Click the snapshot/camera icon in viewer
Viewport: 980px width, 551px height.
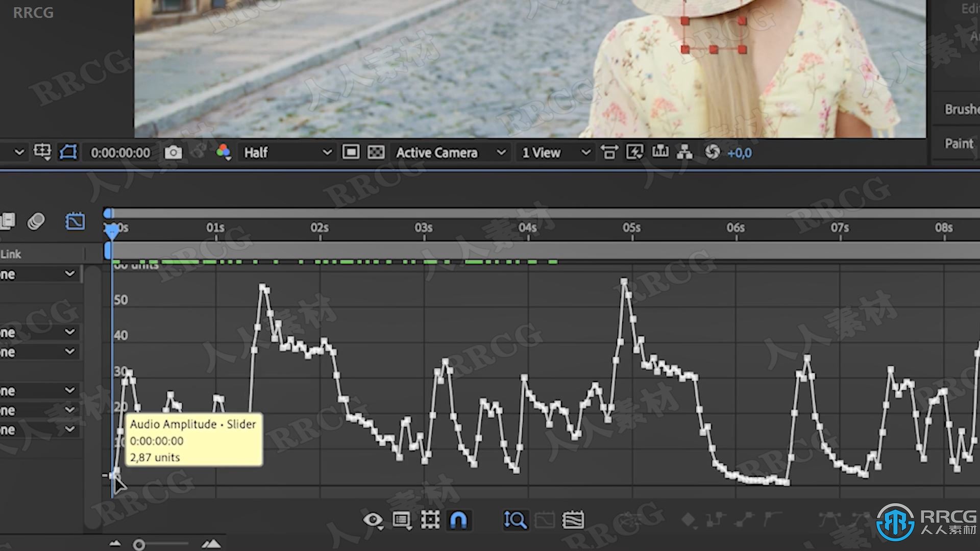[x=173, y=152]
